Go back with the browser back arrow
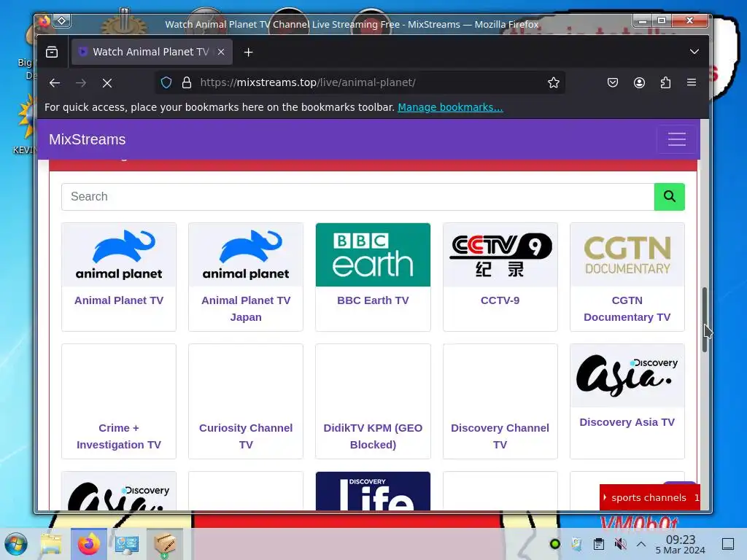The height and width of the screenshot is (560, 747). (x=55, y=83)
